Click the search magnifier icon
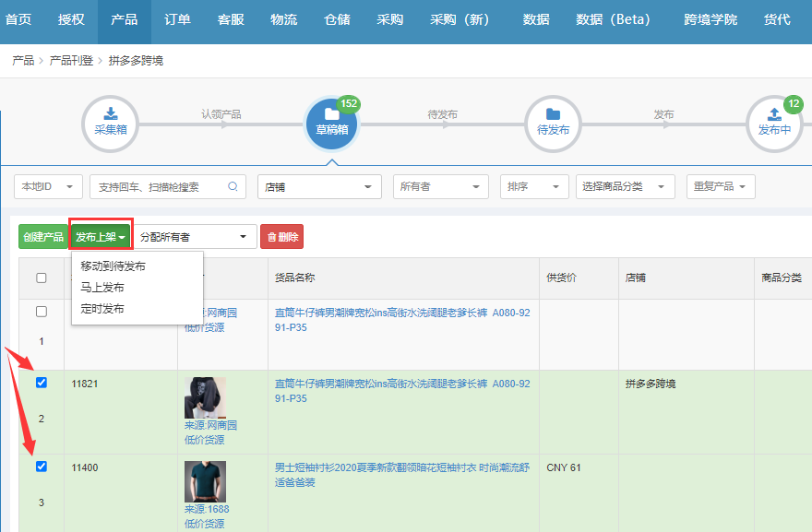 point(233,186)
